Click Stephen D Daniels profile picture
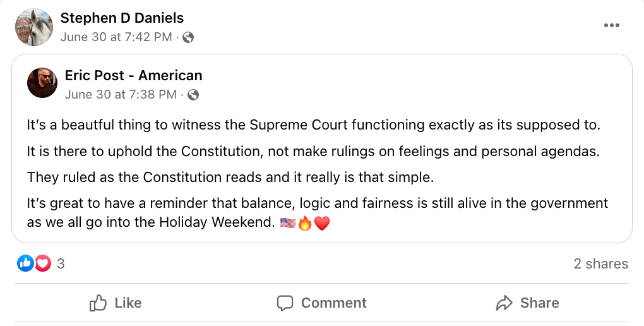The width and height of the screenshot is (644, 326). click(x=34, y=27)
